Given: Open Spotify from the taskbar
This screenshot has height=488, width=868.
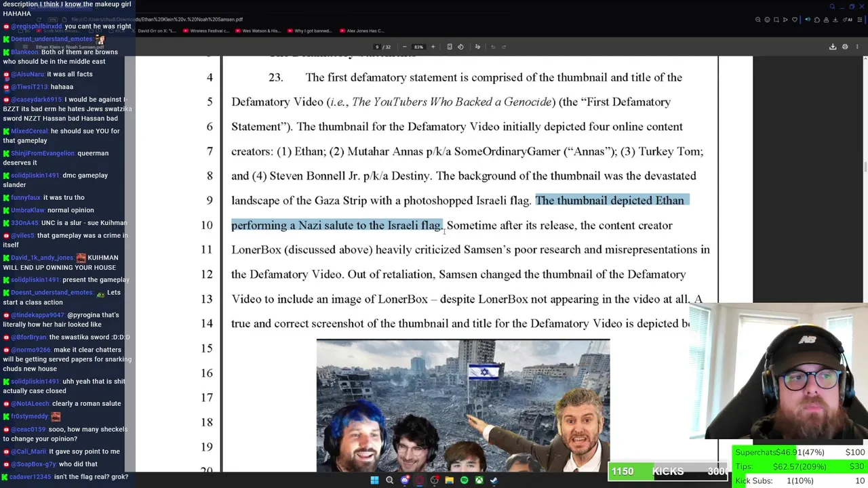Looking at the screenshot, I should click(x=464, y=480).
